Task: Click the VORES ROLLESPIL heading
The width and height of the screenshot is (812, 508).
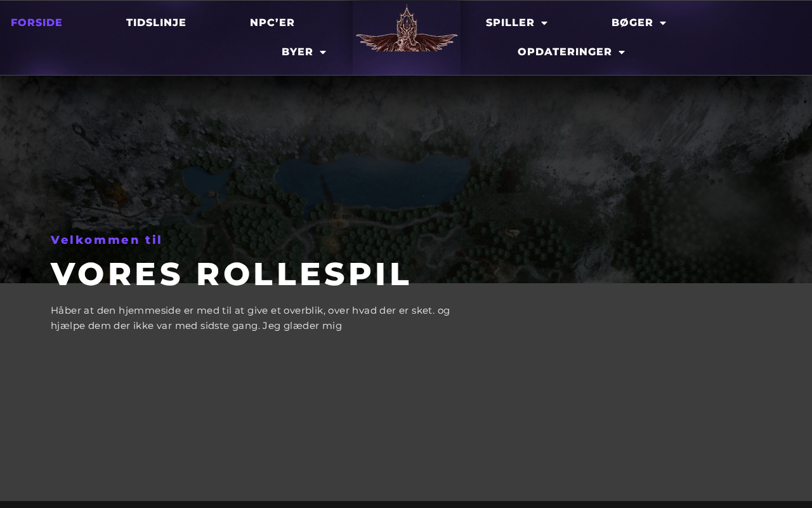Action: point(232,274)
